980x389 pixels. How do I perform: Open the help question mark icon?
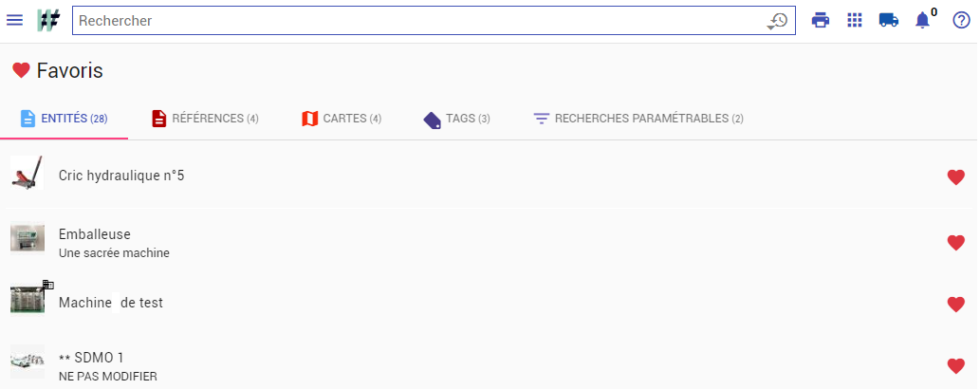(x=961, y=20)
